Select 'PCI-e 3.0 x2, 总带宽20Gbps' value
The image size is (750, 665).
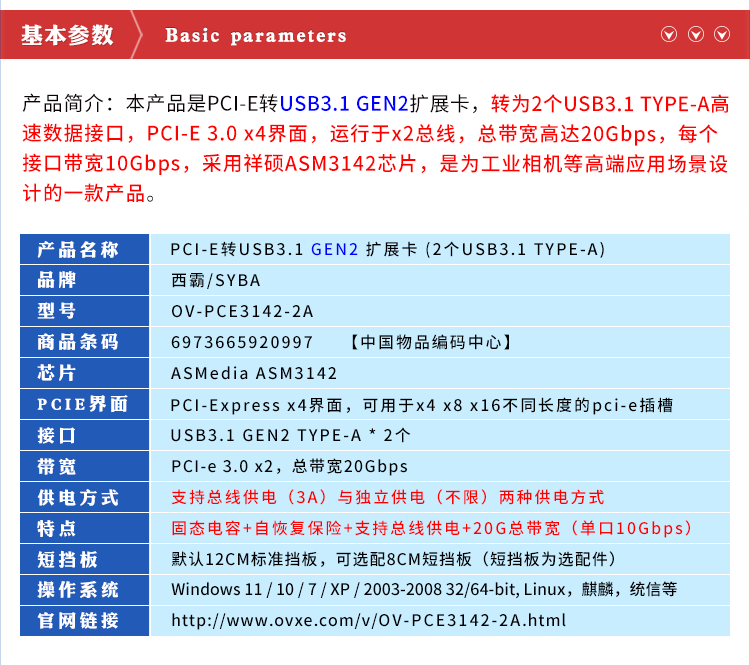289,466
